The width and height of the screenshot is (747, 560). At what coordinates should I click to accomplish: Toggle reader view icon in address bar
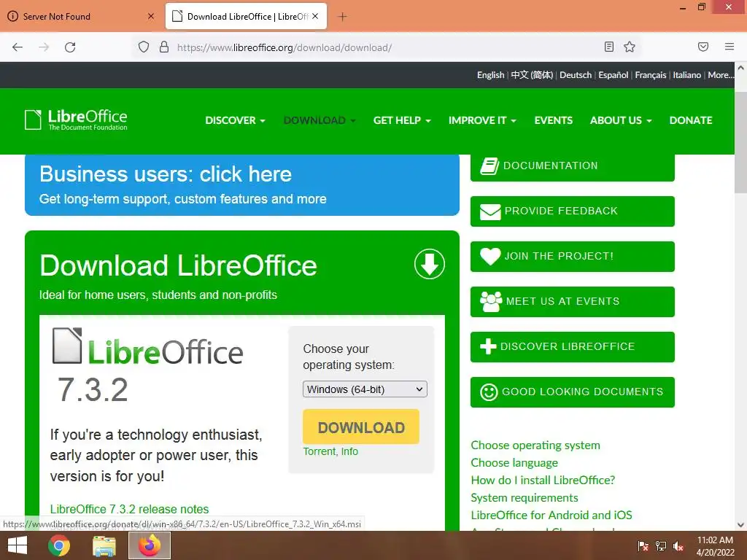click(609, 47)
